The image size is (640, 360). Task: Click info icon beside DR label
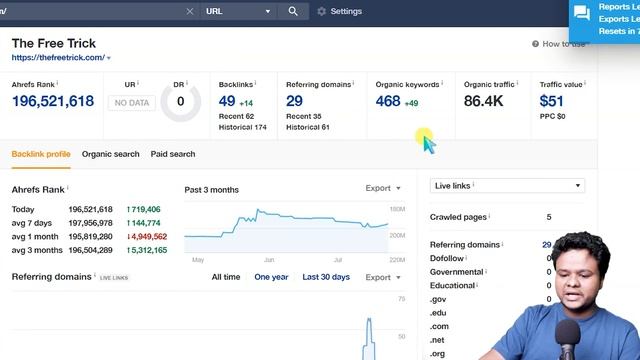187,83
